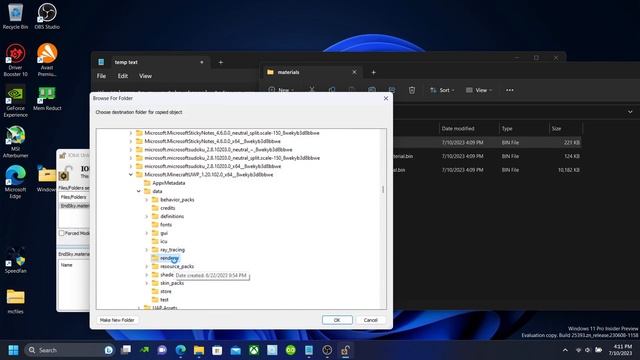Open Notepad View menu

145,76
